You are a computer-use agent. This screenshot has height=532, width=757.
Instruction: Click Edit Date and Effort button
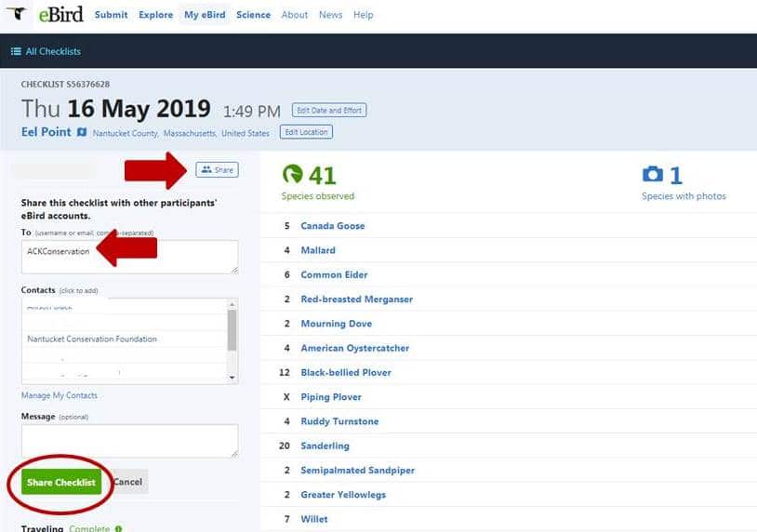[x=329, y=110]
